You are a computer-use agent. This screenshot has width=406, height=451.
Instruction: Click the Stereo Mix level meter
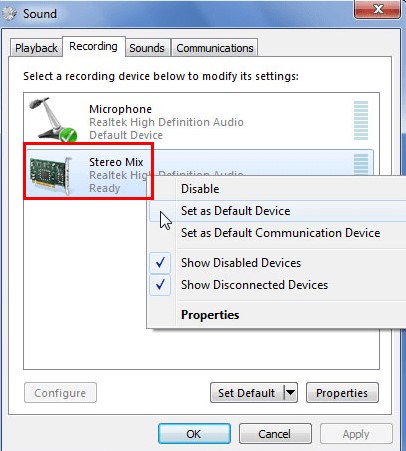361,164
